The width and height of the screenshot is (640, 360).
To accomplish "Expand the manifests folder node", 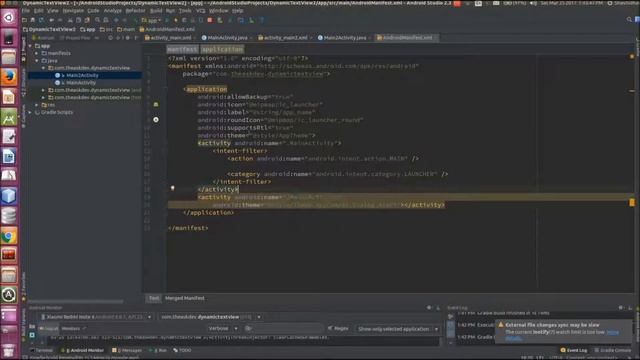I will (37, 53).
